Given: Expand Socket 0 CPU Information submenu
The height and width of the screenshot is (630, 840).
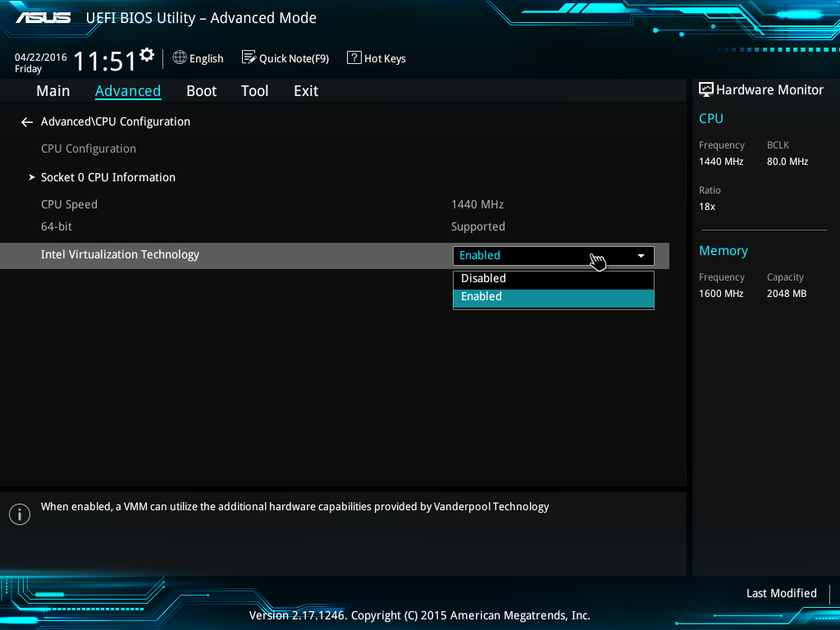Looking at the screenshot, I should [x=108, y=177].
